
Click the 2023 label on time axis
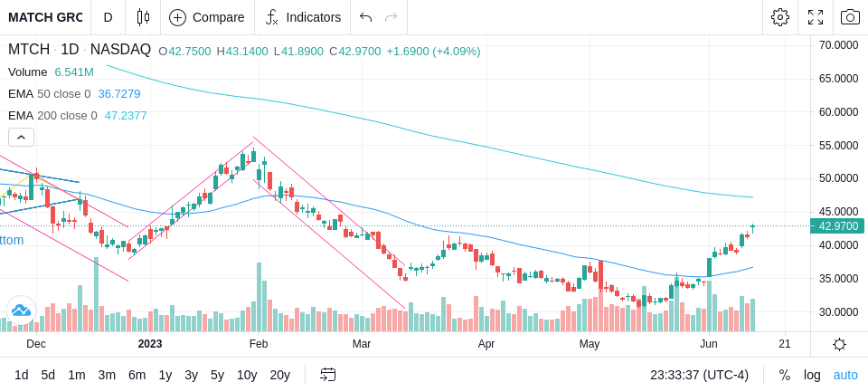coord(150,344)
